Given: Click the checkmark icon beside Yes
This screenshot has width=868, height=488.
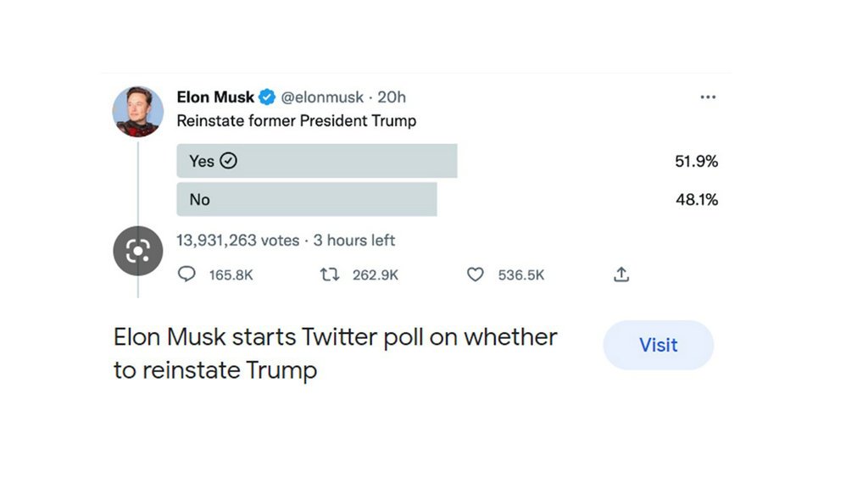Looking at the screenshot, I should click(228, 161).
